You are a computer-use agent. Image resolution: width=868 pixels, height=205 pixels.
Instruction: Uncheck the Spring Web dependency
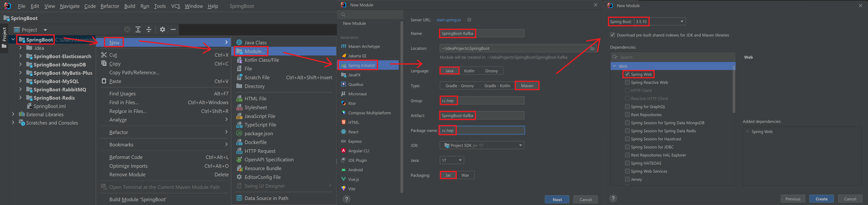point(627,74)
